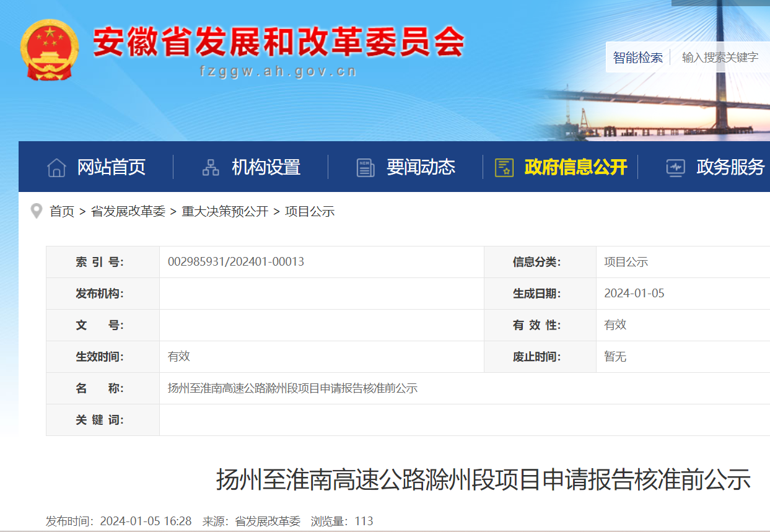Click the 生效时间 label cell
The height and width of the screenshot is (532, 770).
click(103, 357)
